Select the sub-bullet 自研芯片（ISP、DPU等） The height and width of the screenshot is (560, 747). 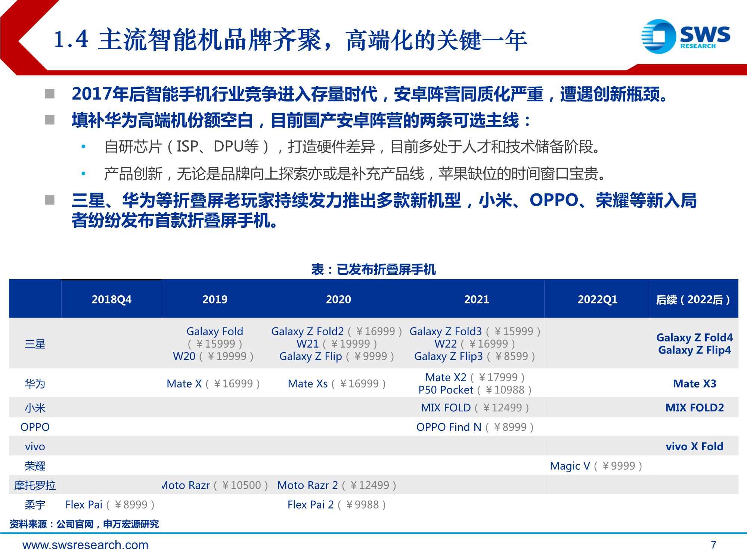point(353,147)
